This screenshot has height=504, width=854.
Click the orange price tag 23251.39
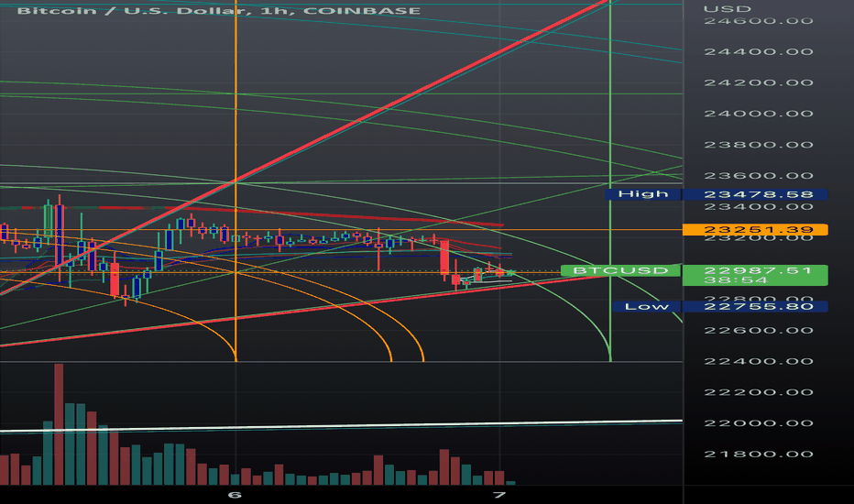[x=755, y=230]
